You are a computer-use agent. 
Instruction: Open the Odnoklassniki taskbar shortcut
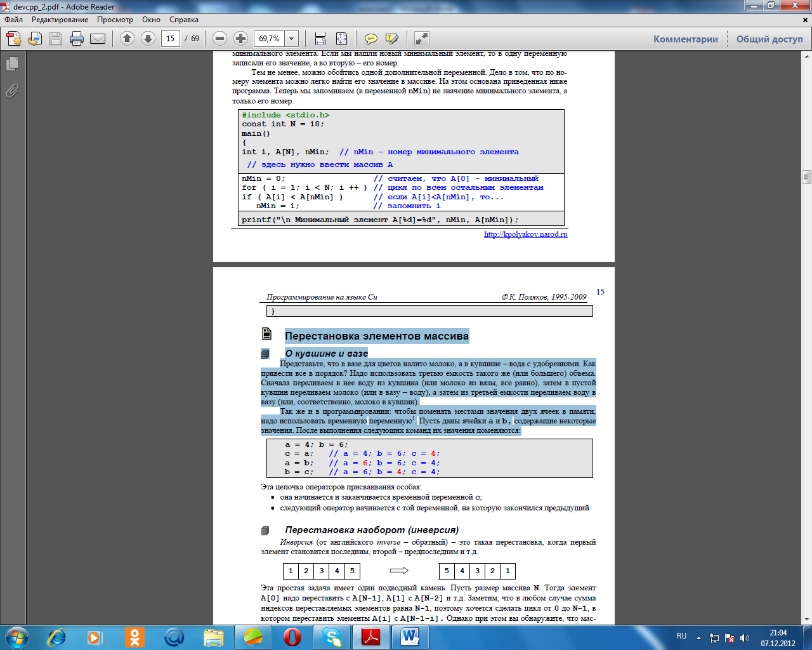coord(134,637)
